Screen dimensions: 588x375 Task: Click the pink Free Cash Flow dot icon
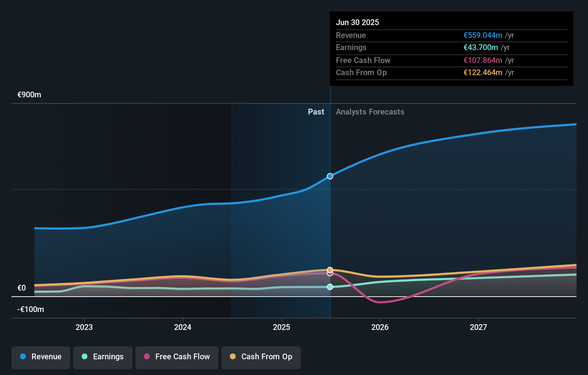147,357
